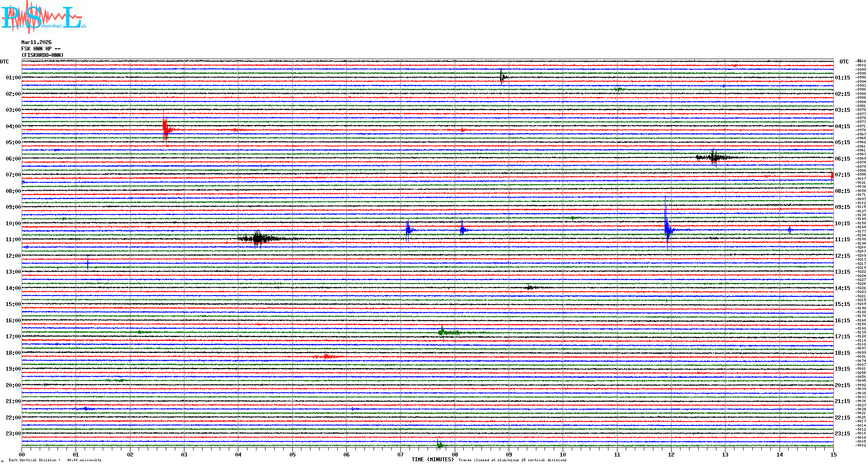868x466 pixels.
Task: Click the PSL seismology lab logo
Action: click(x=43, y=17)
